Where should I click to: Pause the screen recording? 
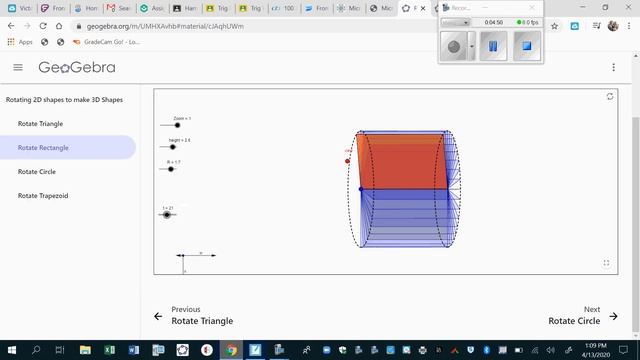[493, 47]
